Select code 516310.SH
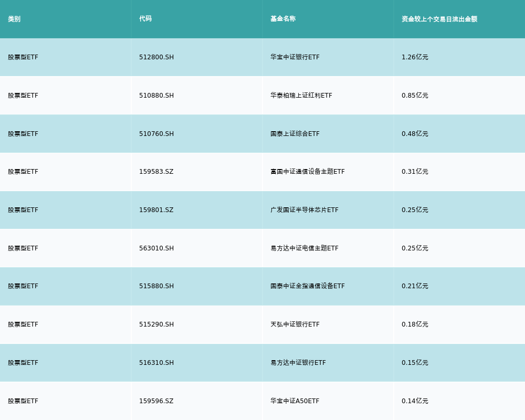 (156, 363)
